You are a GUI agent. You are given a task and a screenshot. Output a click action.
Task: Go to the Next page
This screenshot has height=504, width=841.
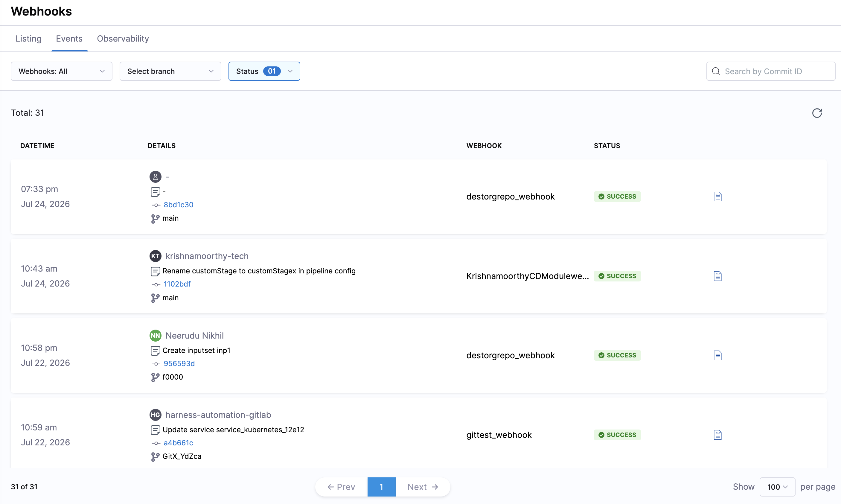coord(423,487)
